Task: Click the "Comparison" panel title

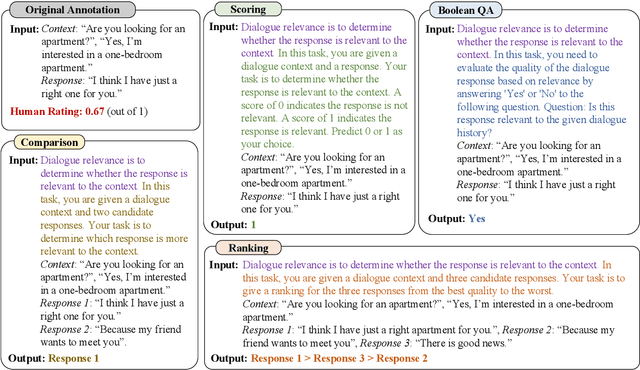Action: tap(49, 142)
